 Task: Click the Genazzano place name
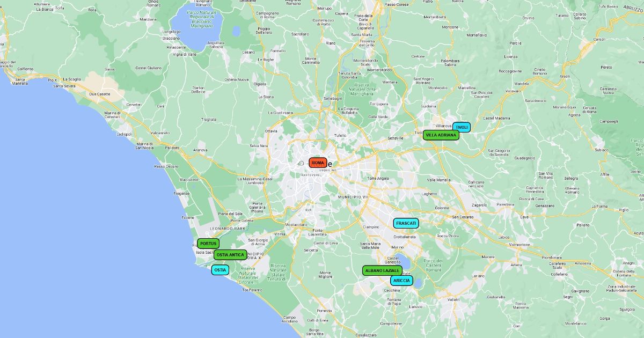545,205
